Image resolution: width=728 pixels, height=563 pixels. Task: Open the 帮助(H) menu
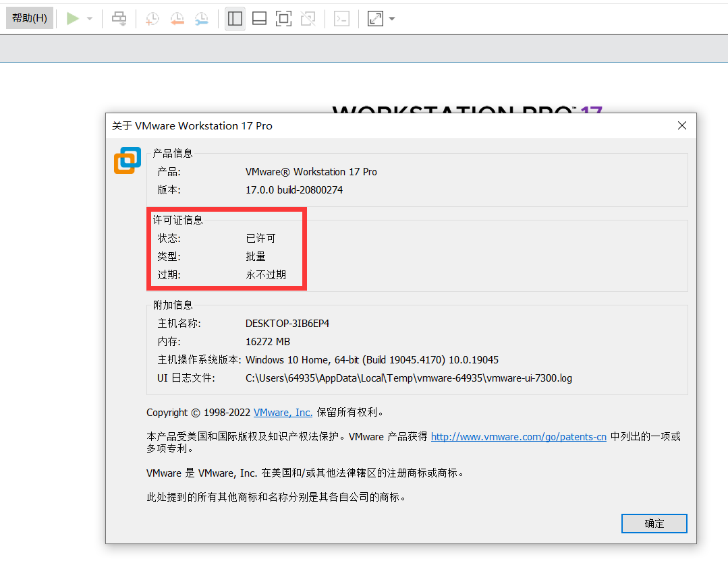coord(29,18)
